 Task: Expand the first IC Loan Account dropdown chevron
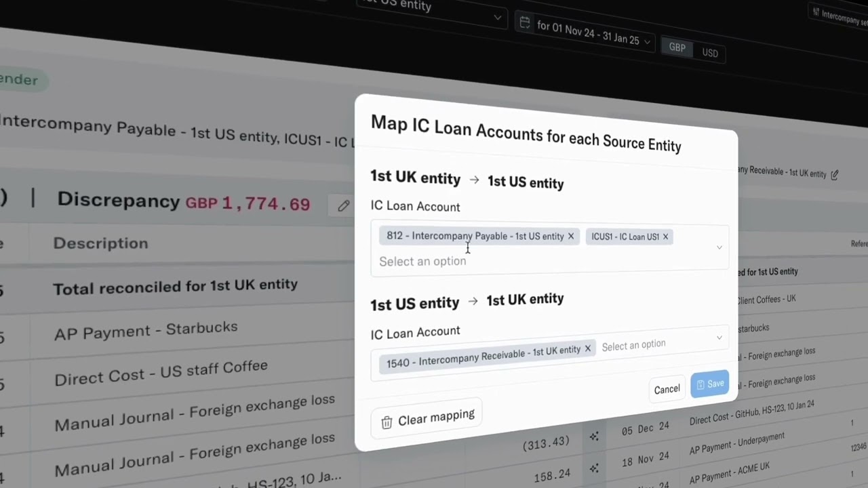[719, 247]
